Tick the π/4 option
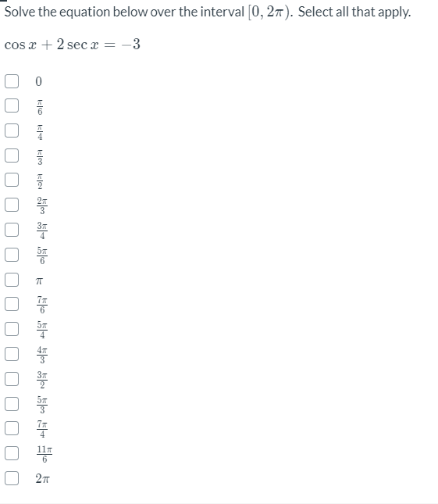Image resolution: width=438 pixels, height=504 pixels. click(12, 130)
